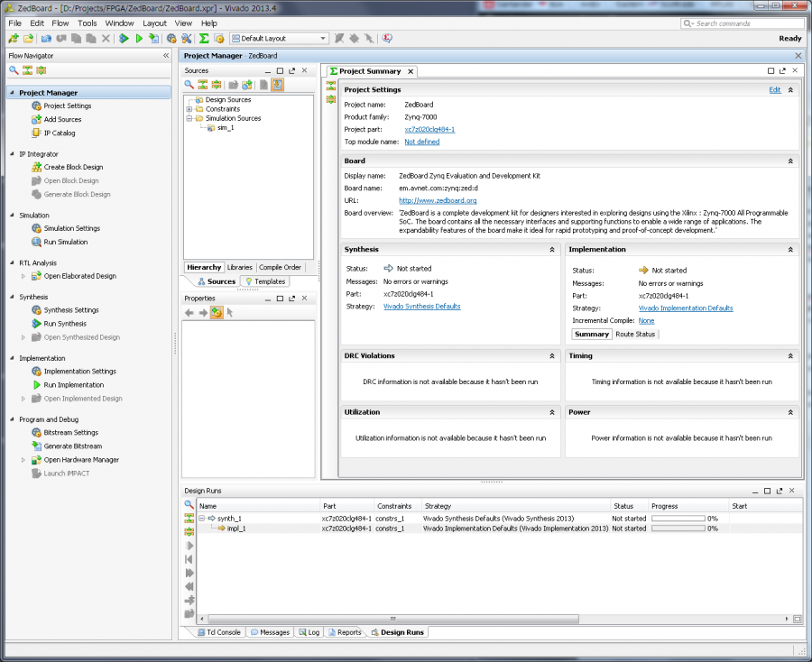
Task: Toggle the auto-update button in Properties panel
Action: [217, 313]
